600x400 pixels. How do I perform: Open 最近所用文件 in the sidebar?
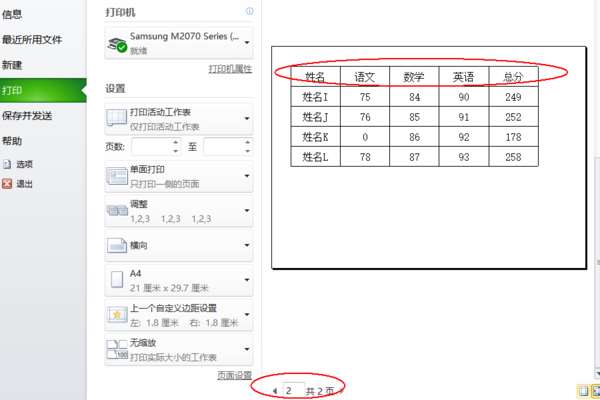(32, 39)
